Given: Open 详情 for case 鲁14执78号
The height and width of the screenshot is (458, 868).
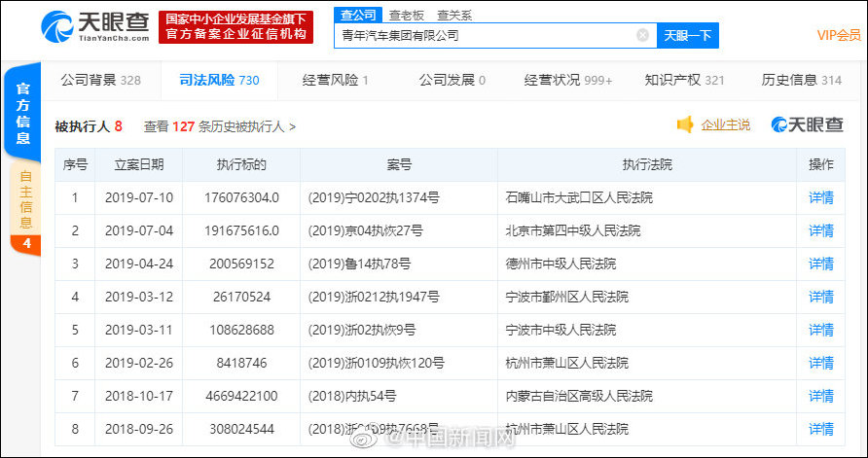Looking at the screenshot, I should pyautogui.click(x=821, y=264).
